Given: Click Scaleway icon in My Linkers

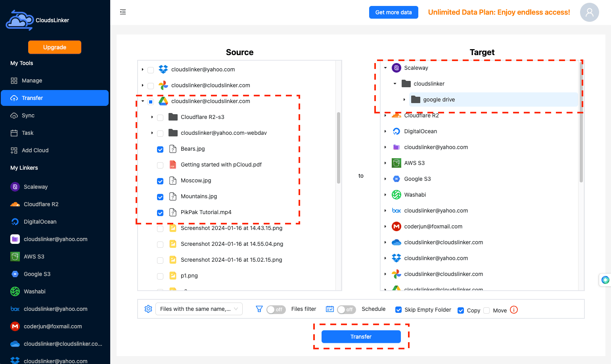Looking at the screenshot, I should pyautogui.click(x=15, y=187).
